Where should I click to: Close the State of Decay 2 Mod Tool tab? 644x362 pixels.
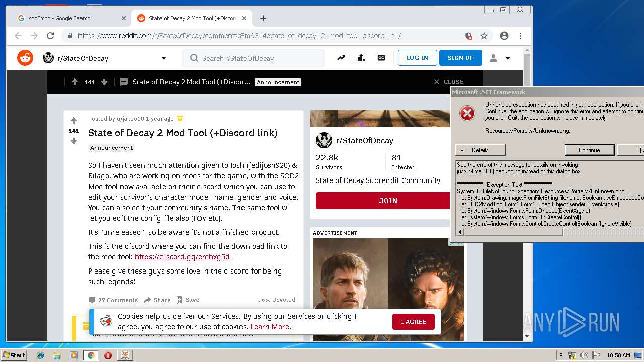[x=244, y=18]
